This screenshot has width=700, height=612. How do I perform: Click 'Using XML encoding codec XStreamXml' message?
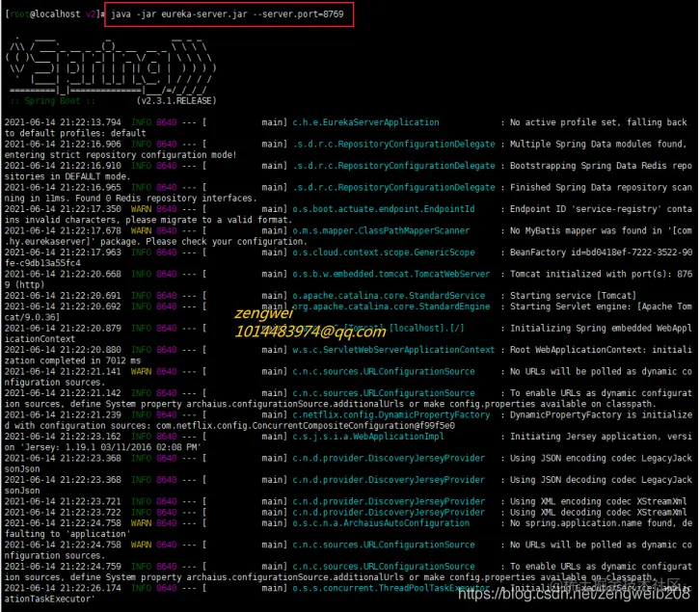pos(598,501)
